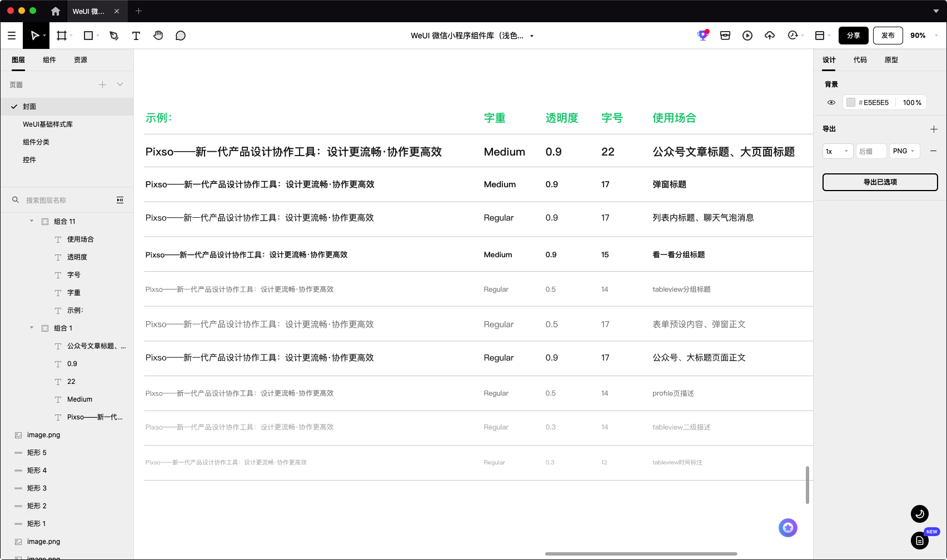Switch to the 原型 tab
This screenshot has width=947, height=560.
pos(891,60)
